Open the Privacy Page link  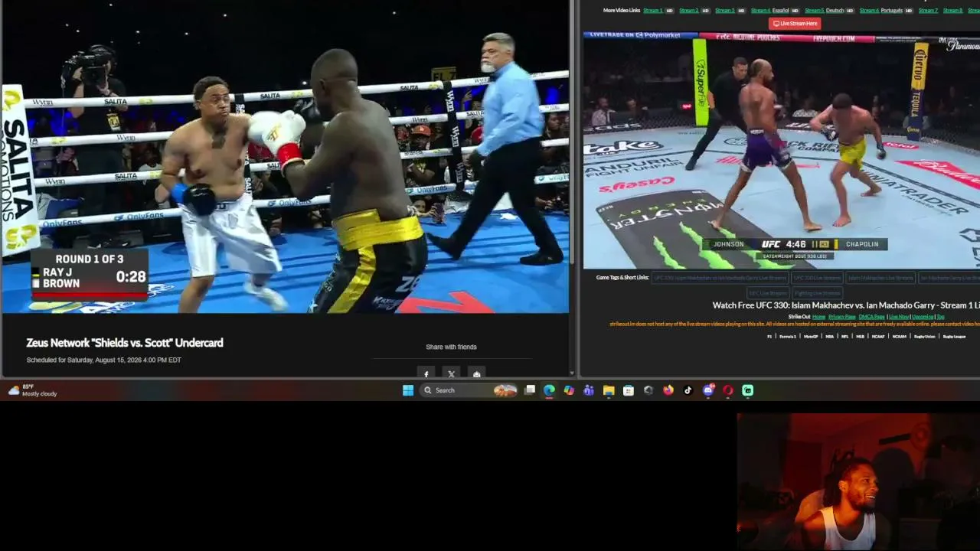(x=841, y=317)
